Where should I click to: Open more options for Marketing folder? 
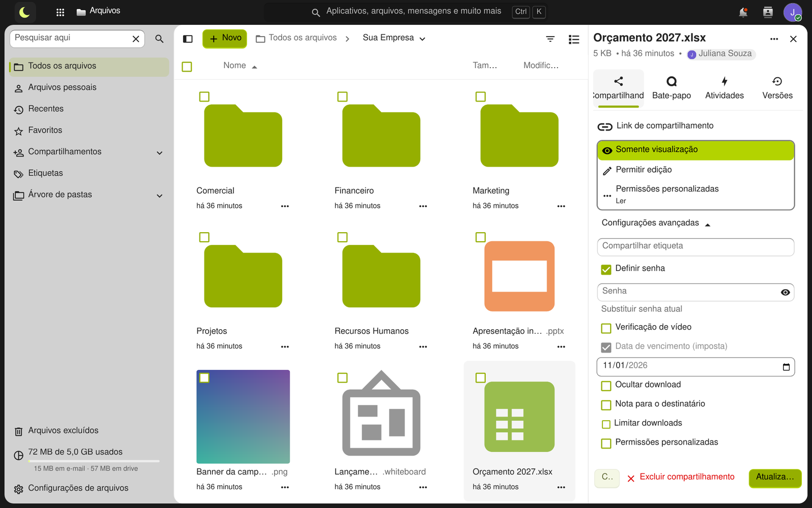pos(561,206)
